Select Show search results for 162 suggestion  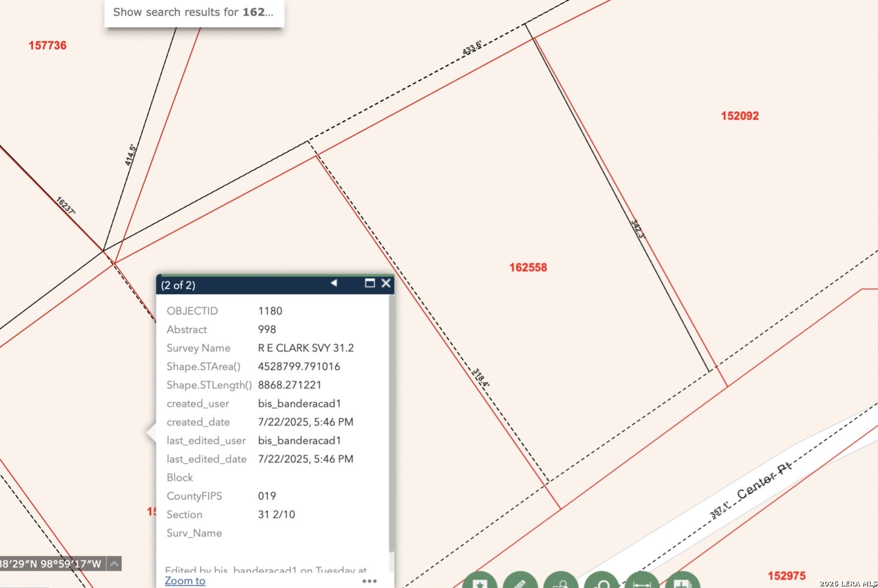point(194,12)
